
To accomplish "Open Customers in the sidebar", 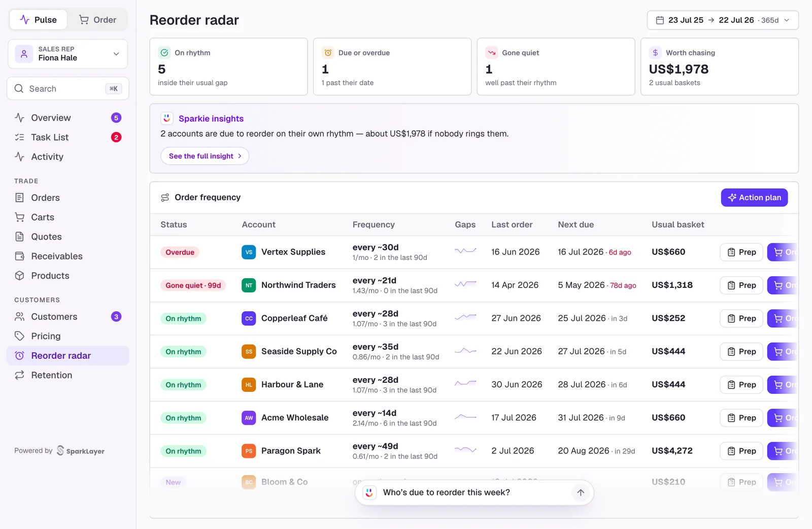I will tap(68, 317).
